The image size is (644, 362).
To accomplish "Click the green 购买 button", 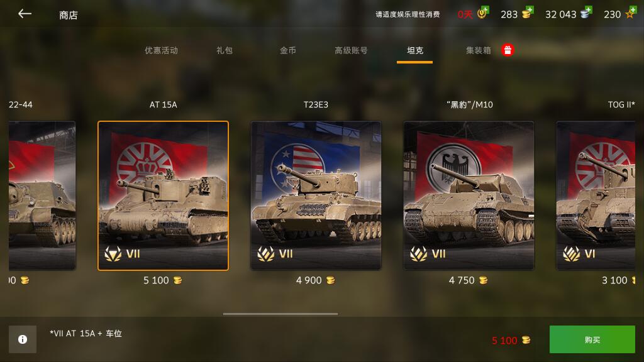I will 592,339.
